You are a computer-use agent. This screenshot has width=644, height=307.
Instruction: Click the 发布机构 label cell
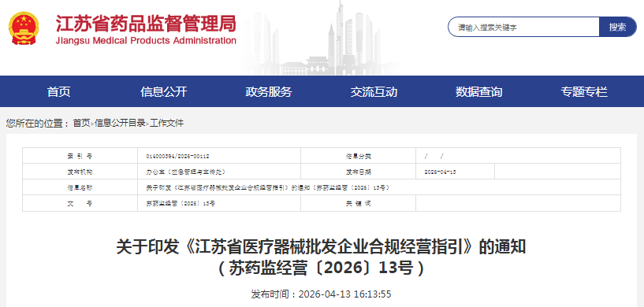[x=80, y=172]
